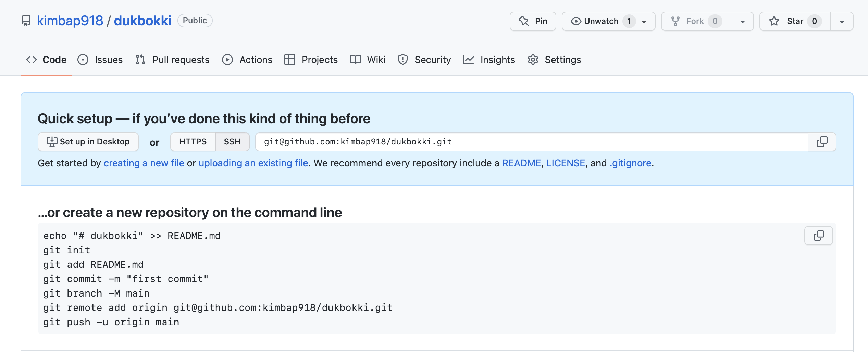This screenshot has width=868, height=352.
Task: Select the HTTPS protocol toggle
Action: pos(193,142)
